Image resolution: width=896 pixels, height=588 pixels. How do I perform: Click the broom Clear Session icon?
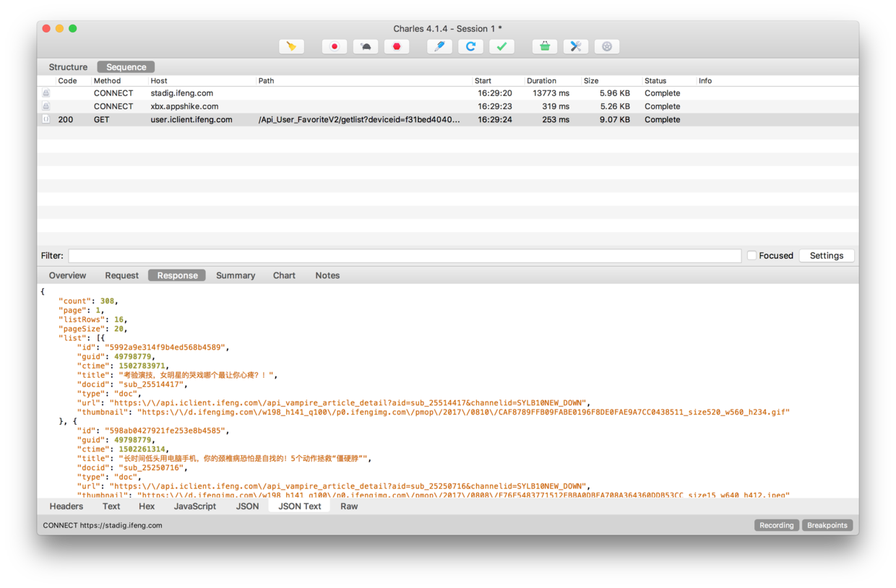[x=291, y=46]
